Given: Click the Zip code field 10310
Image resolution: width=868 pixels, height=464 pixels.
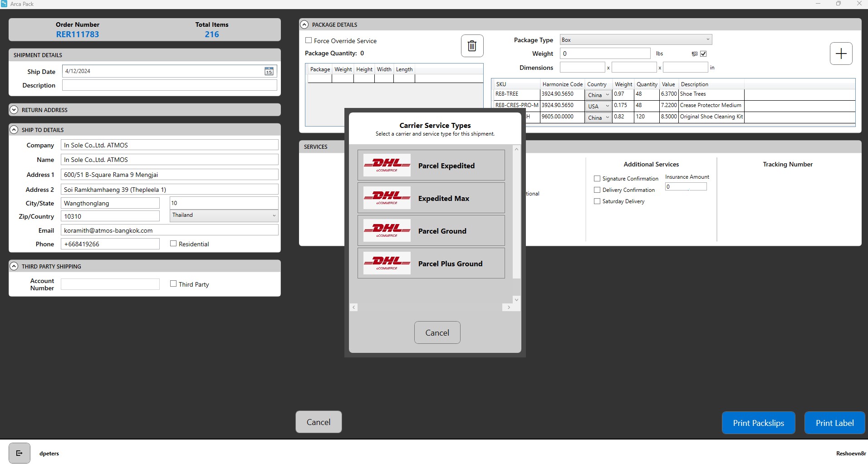Looking at the screenshot, I should 110,216.
